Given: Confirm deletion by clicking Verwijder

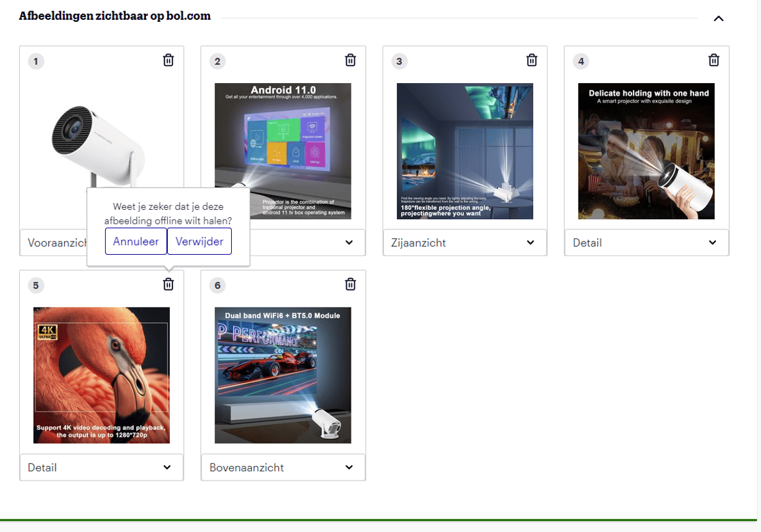Looking at the screenshot, I should 199,241.
